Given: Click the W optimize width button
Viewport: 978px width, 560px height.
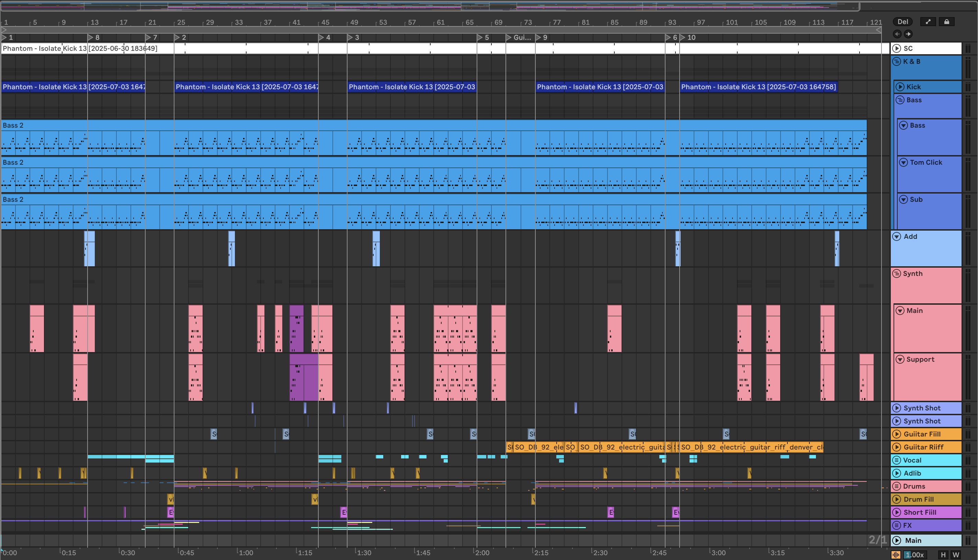Looking at the screenshot, I should pos(956,555).
